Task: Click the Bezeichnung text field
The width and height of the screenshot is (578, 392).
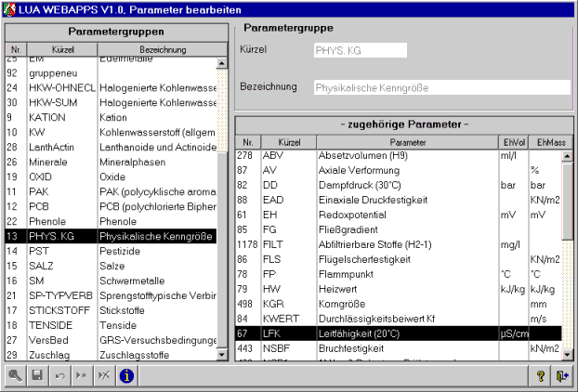Action: [x=441, y=87]
